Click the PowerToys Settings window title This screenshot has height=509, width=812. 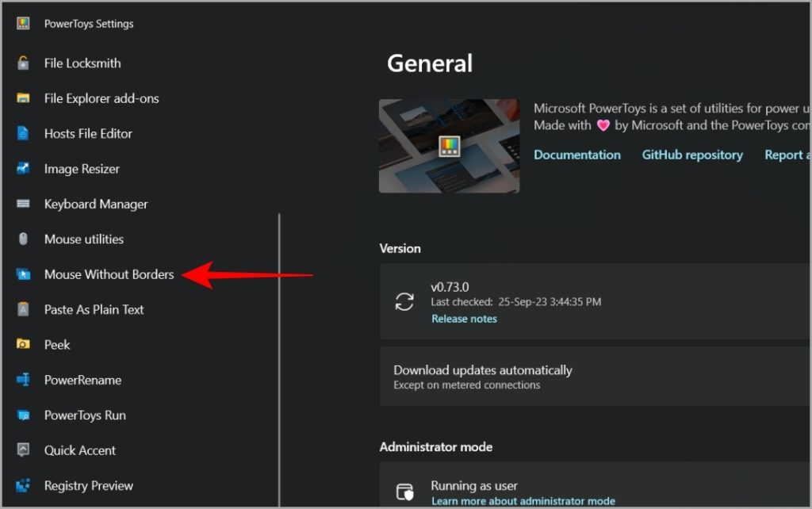(x=89, y=24)
